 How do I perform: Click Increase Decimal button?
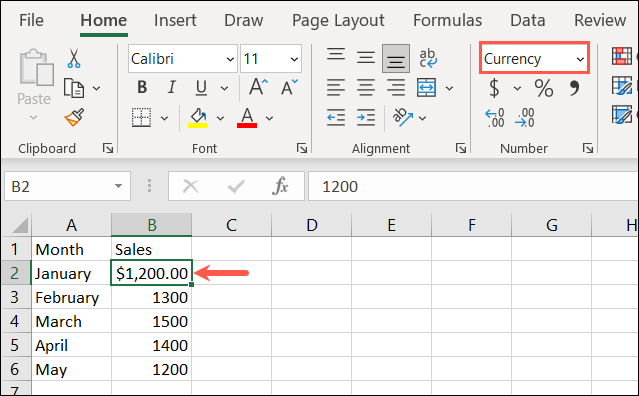point(495,118)
